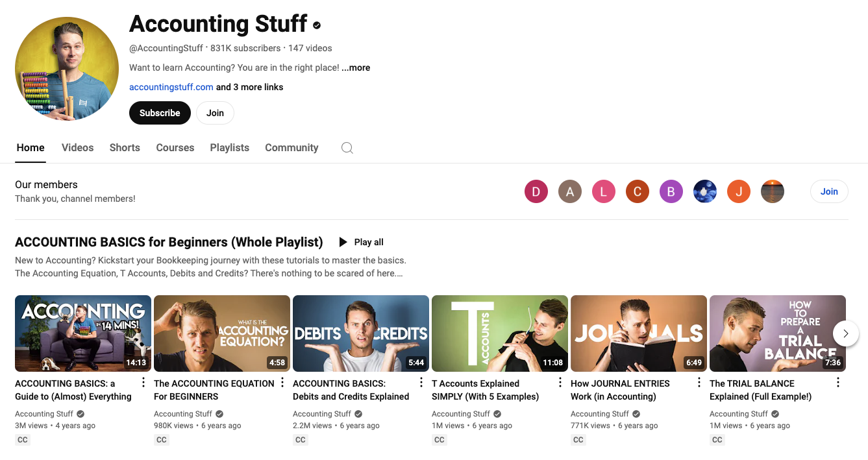Click CC badge under Debits and Credits video
868x460 pixels.
click(301, 440)
